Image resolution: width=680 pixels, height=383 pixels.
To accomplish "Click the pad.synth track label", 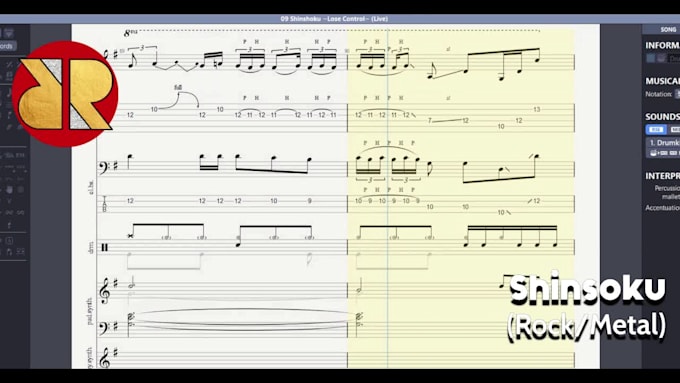I will pyautogui.click(x=90, y=311).
